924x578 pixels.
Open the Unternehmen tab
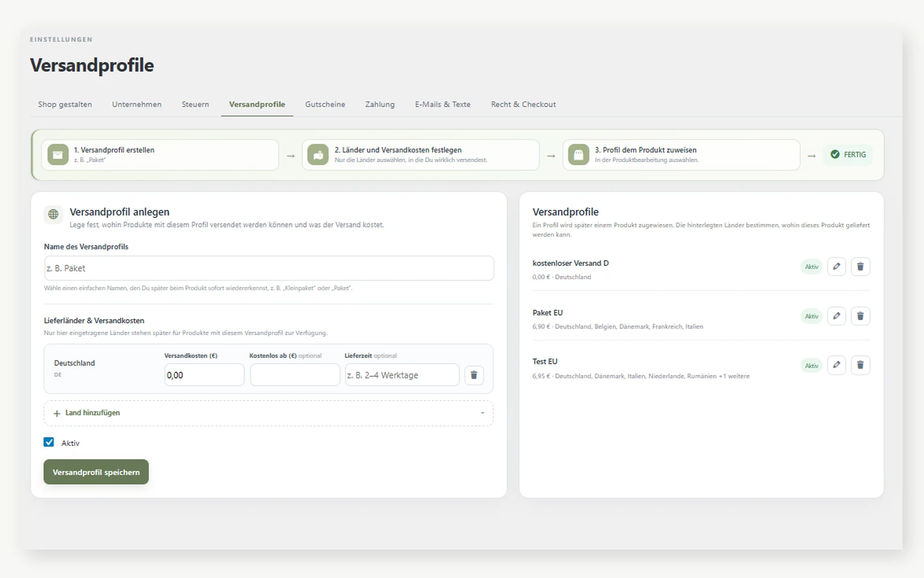137,105
